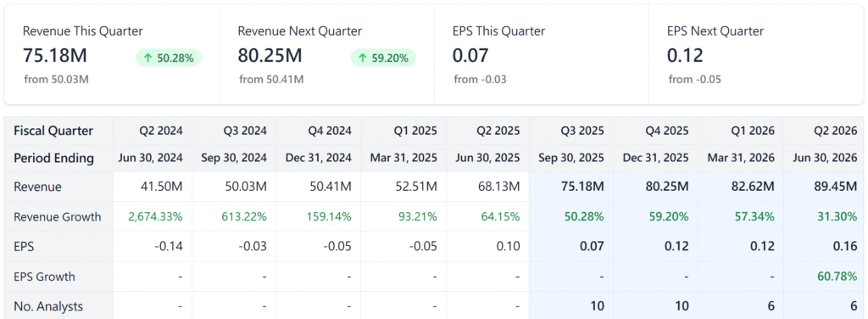The image size is (868, 319).
Task: Click the Revenue Growth row label
Action: pyautogui.click(x=58, y=216)
